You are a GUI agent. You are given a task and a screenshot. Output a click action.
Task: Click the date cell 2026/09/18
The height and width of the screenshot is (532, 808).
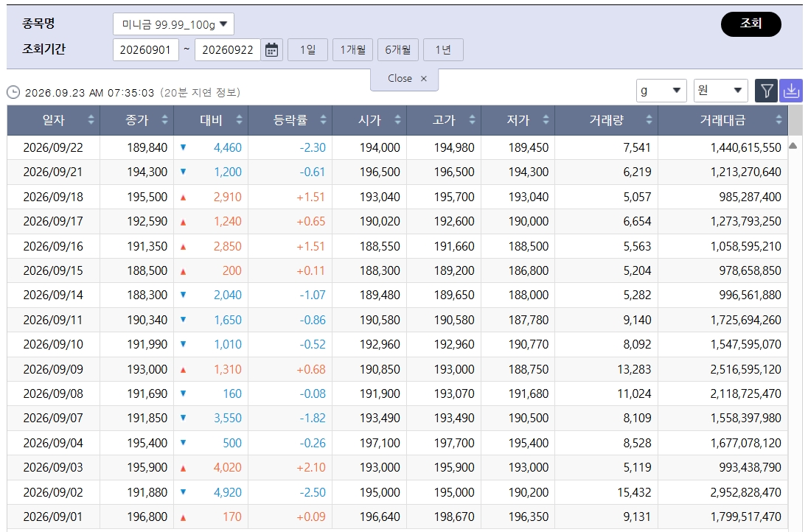[53, 197]
